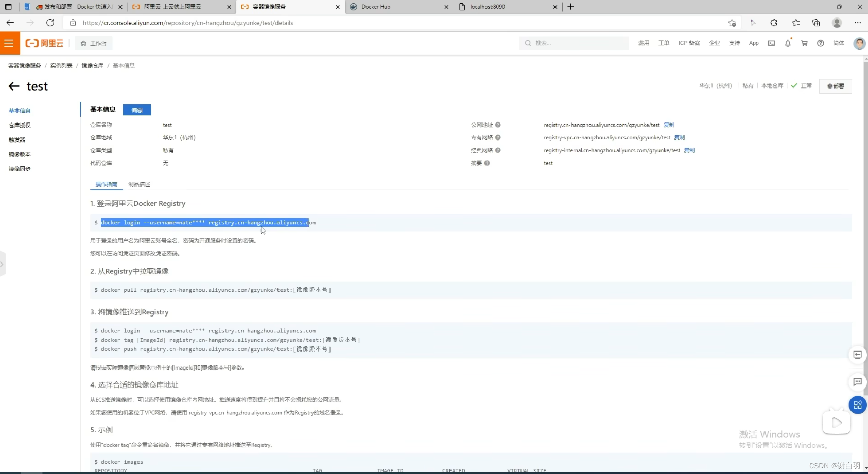Switch language with 简体
The width and height of the screenshot is (868, 474).
coord(839,43)
